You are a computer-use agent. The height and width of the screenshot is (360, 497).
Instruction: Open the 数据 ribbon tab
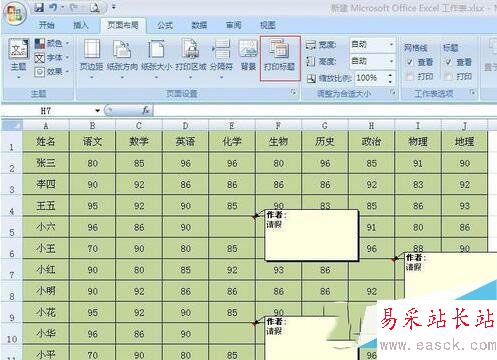199,25
